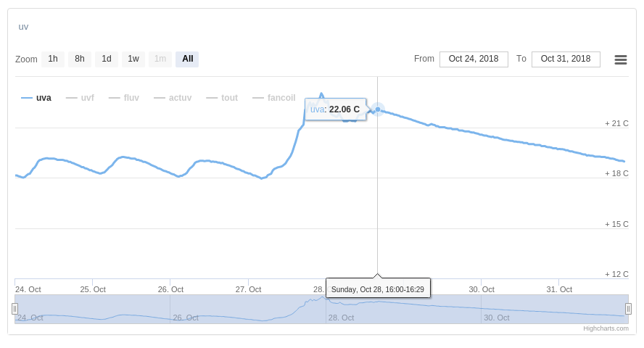Click the To date input field
644x348 pixels.
pyautogui.click(x=566, y=59)
